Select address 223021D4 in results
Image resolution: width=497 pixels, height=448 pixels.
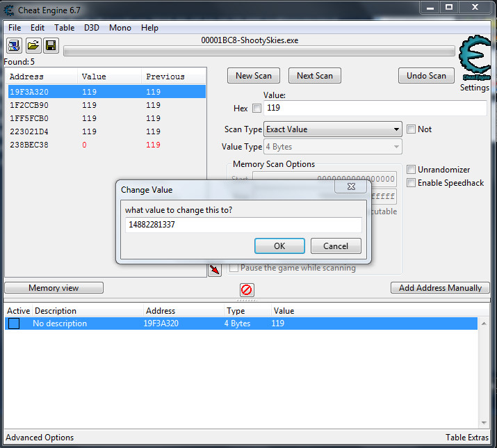pyautogui.click(x=107, y=131)
